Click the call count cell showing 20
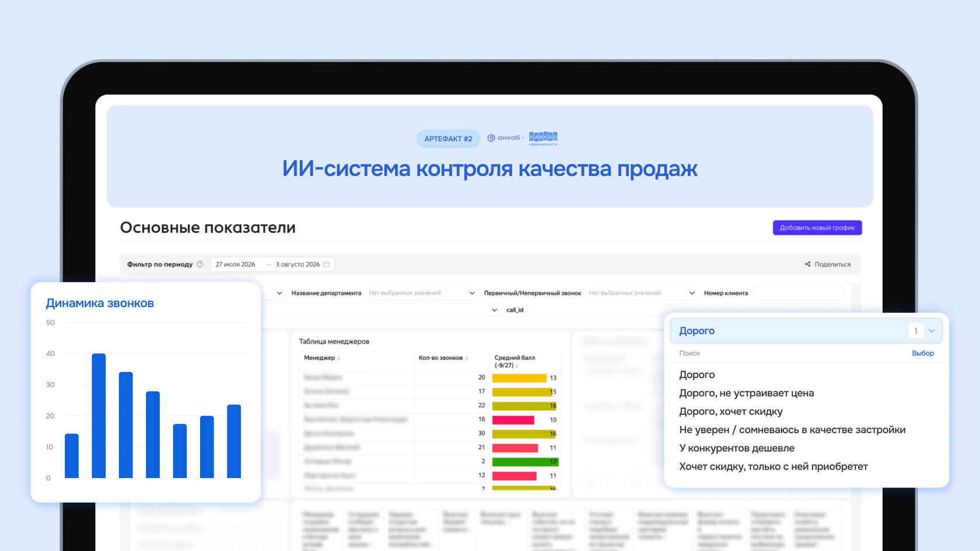The image size is (980, 551). [482, 377]
